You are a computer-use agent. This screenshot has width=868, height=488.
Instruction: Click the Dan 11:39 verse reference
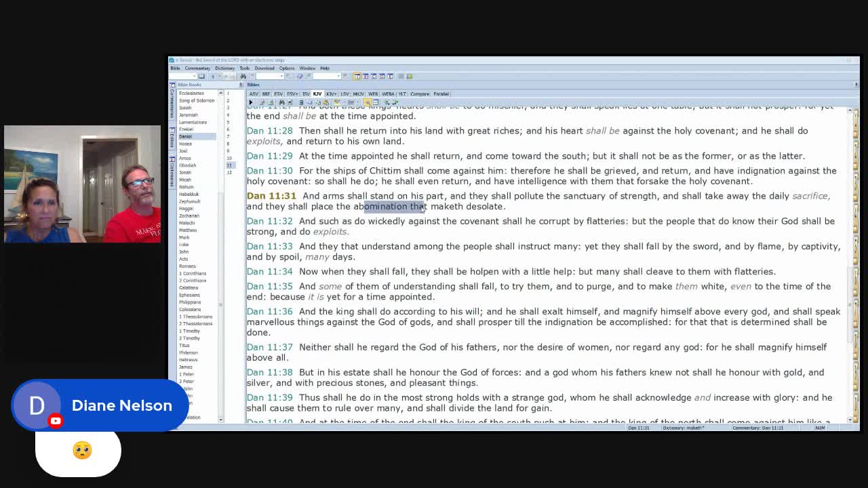pos(270,397)
